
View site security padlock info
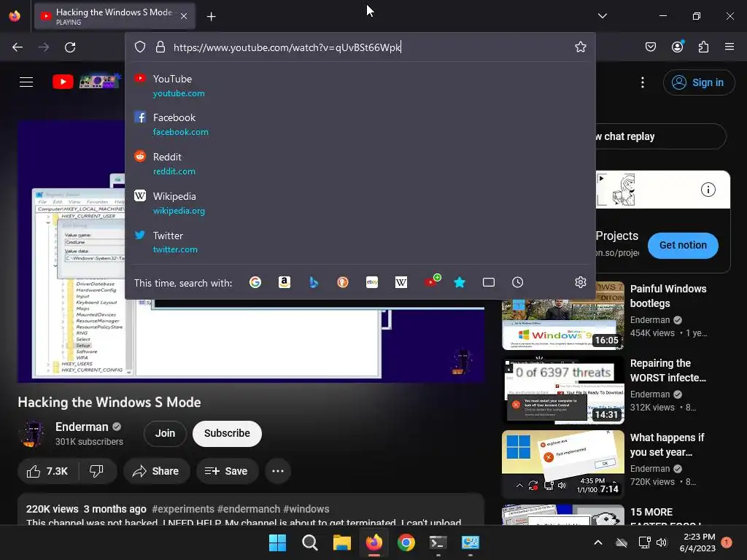click(x=160, y=47)
